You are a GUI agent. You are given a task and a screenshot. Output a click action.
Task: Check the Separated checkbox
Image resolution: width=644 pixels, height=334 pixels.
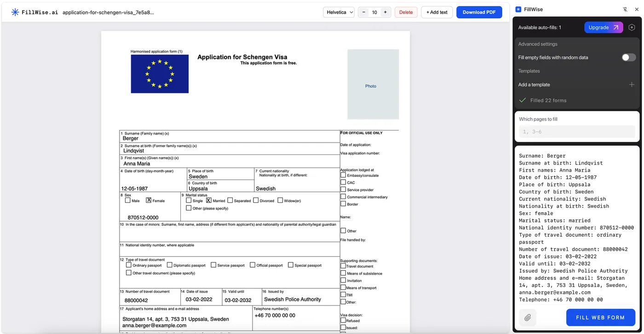(x=230, y=200)
